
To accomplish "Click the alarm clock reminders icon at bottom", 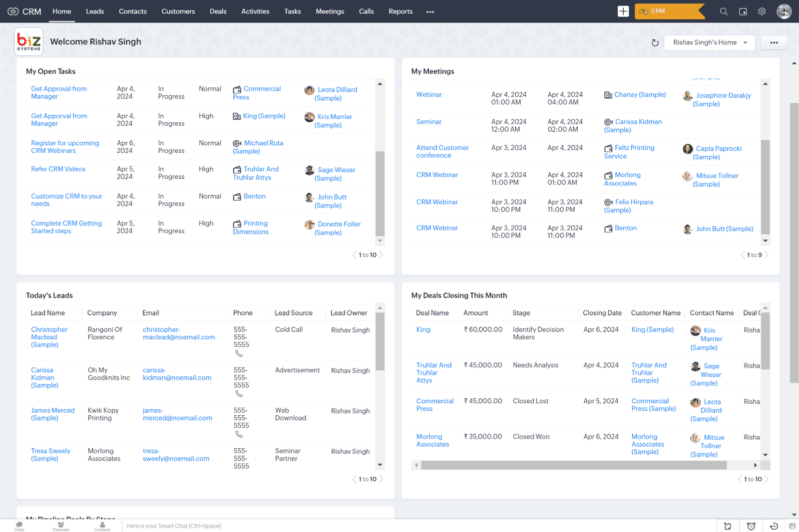I will click(x=751, y=526).
